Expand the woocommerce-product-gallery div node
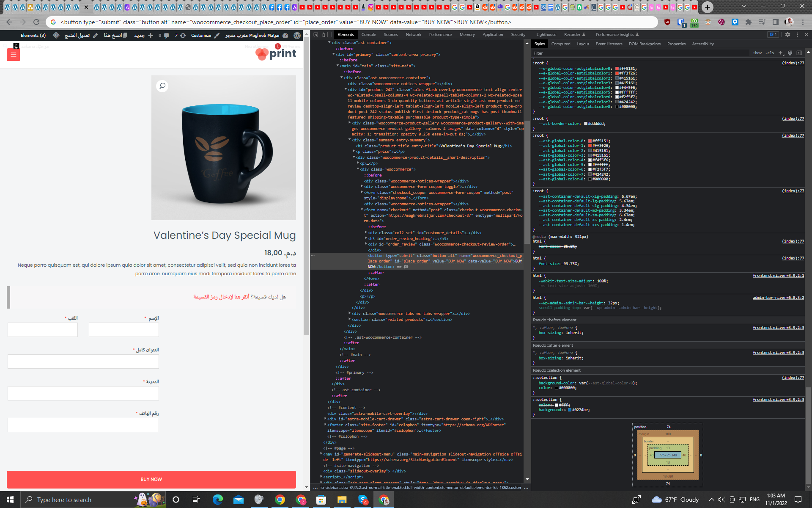Screen dimensions: 812x508 [350, 123]
